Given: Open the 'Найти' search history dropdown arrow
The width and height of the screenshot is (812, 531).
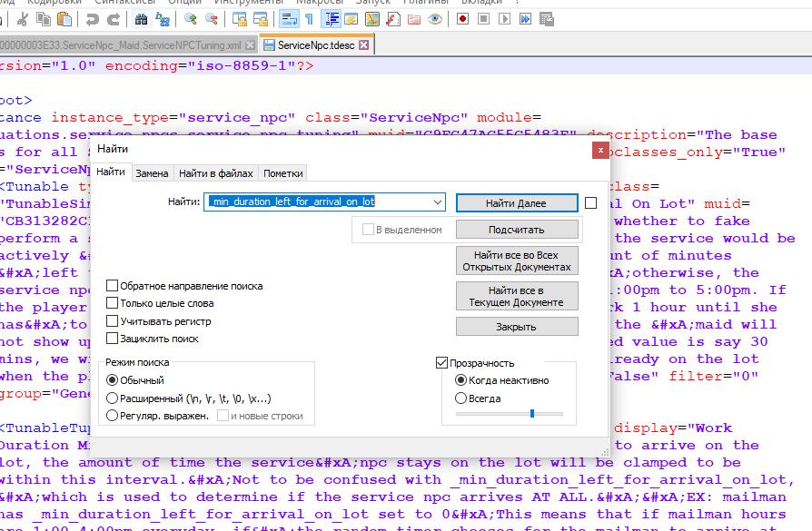Looking at the screenshot, I should point(439,202).
